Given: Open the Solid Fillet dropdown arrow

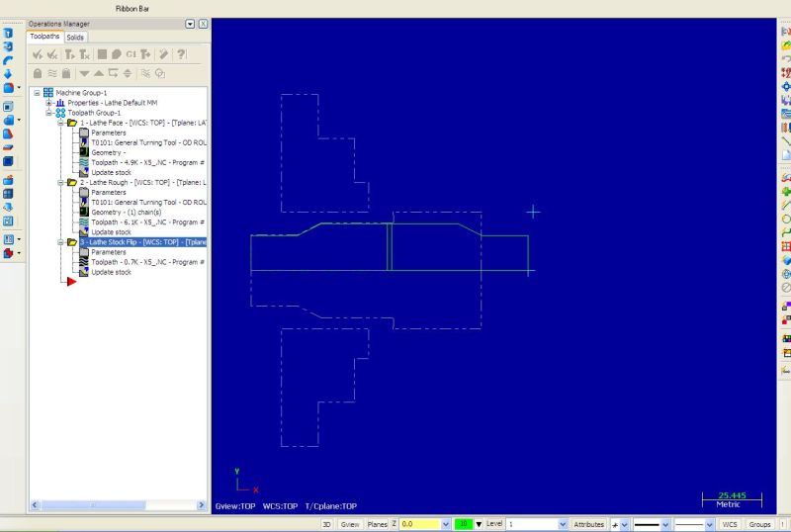Looking at the screenshot, I should [x=19, y=87].
